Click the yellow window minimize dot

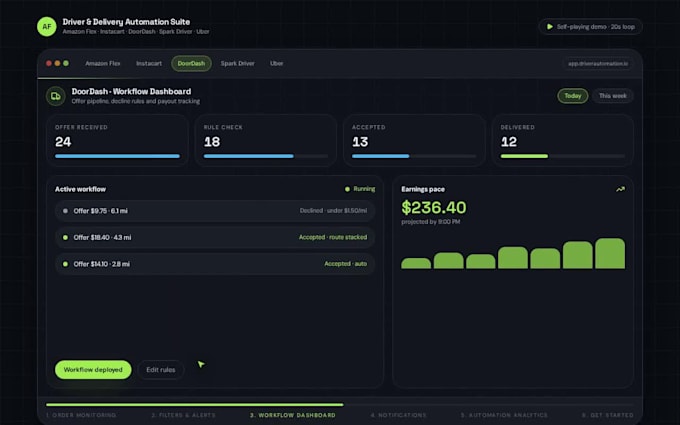click(57, 63)
